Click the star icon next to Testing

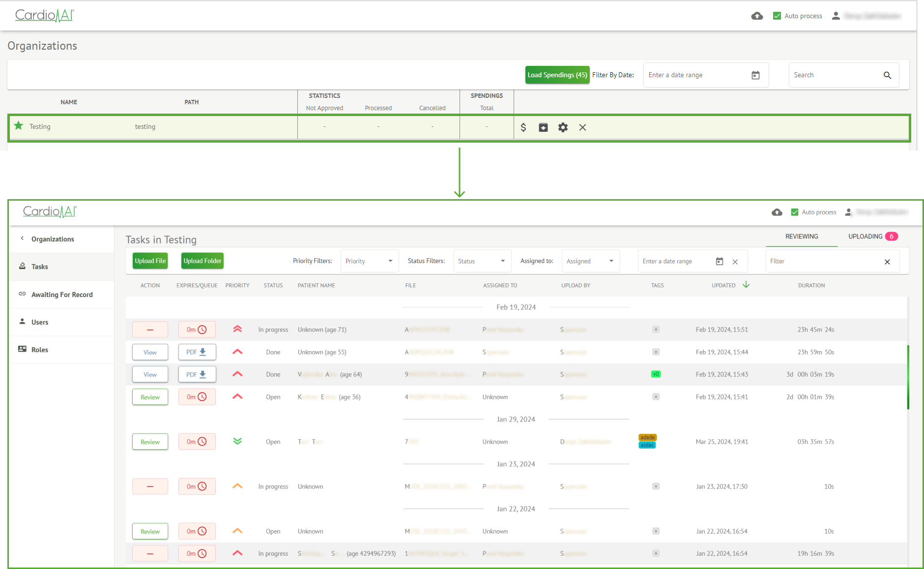pyautogui.click(x=19, y=126)
